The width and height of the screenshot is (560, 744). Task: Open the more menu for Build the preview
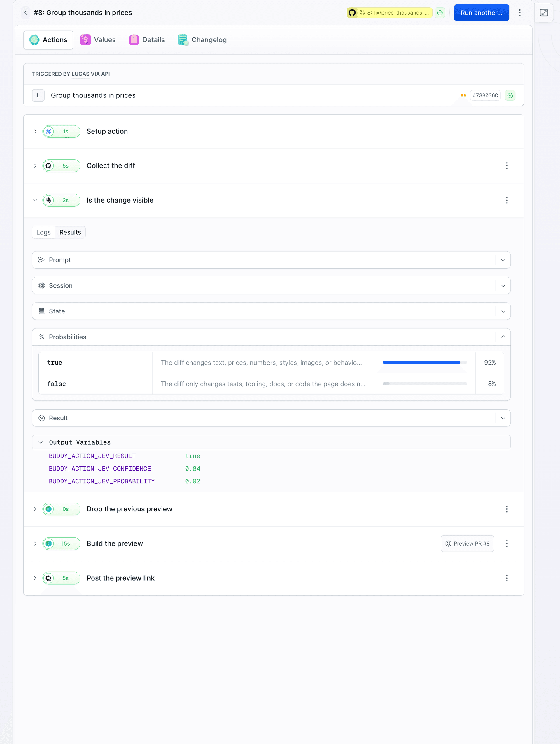click(507, 544)
